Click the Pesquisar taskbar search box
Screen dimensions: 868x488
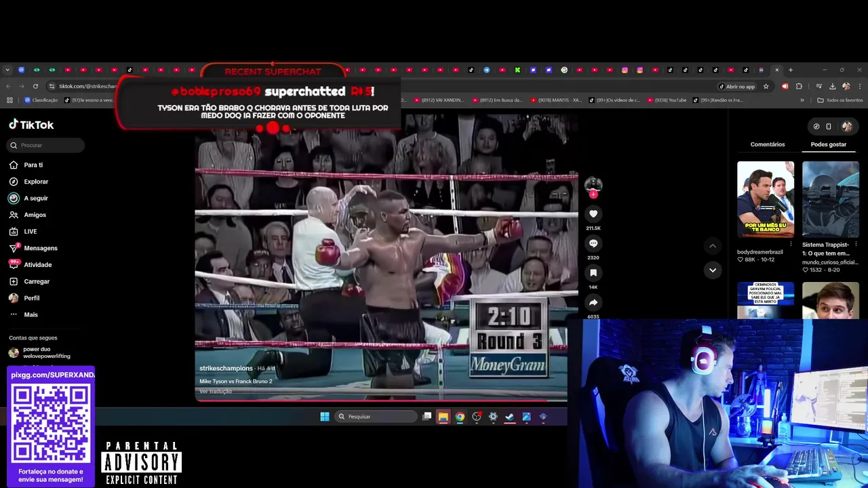pos(376,416)
